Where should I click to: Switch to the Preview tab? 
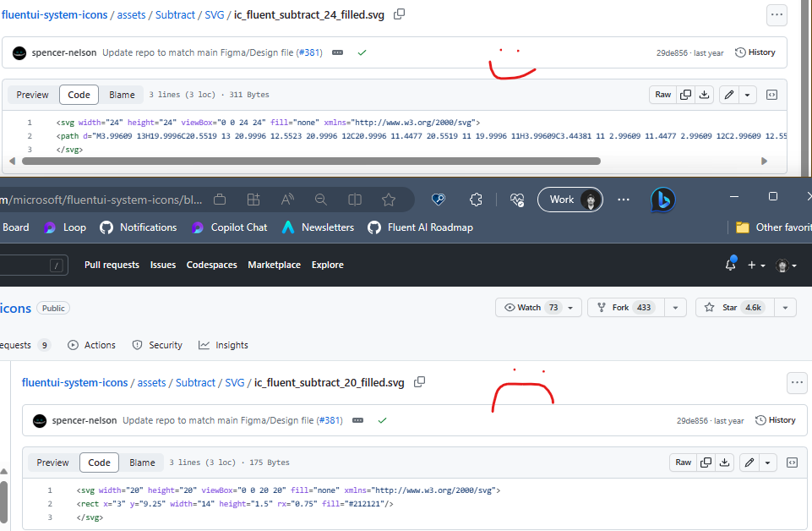(x=32, y=95)
